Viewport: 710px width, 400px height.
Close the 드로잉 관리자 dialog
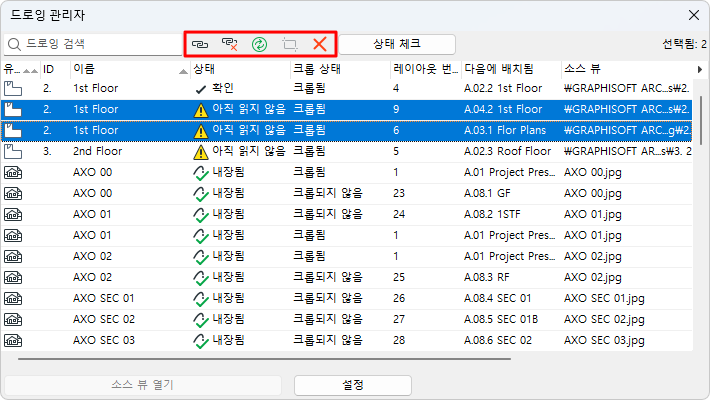[694, 15]
